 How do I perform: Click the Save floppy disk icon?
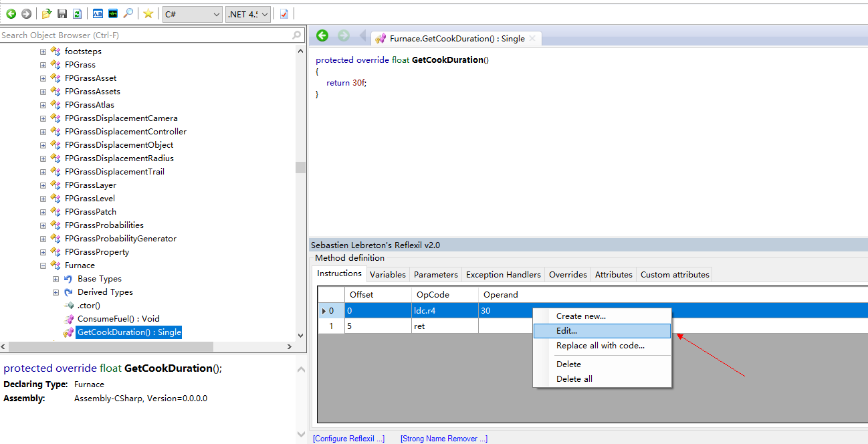tap(62, 13)
